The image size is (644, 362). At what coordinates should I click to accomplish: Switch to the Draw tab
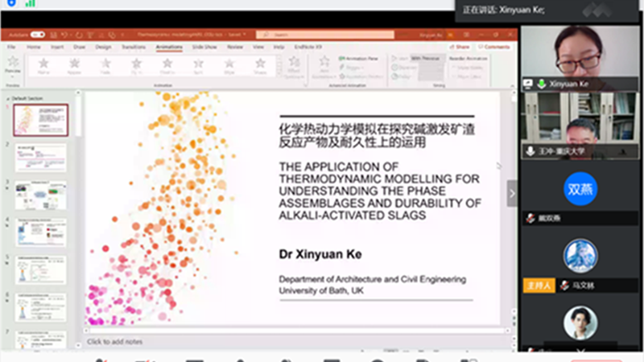(x=79, y=47)
